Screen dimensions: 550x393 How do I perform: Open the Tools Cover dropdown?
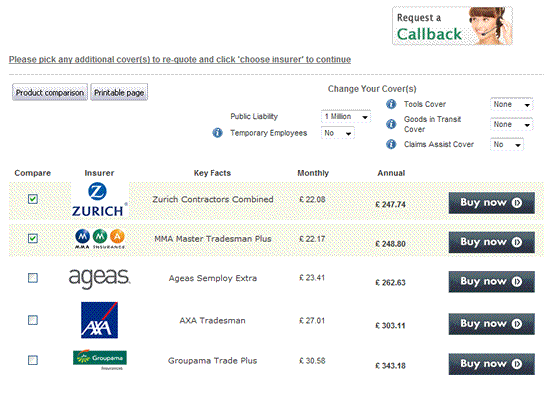coord(512,104)
